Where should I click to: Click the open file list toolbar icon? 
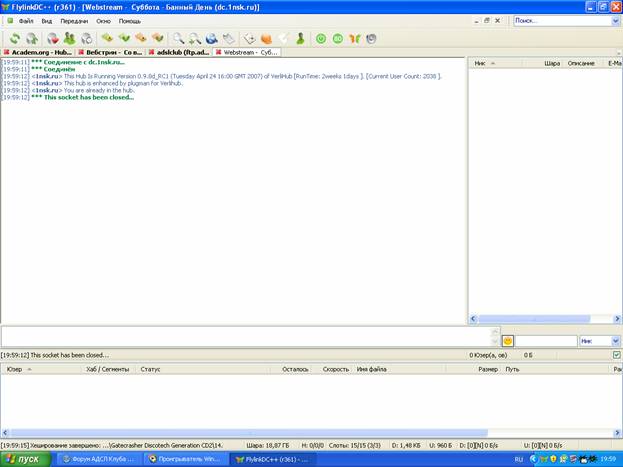tap(229, 39)
